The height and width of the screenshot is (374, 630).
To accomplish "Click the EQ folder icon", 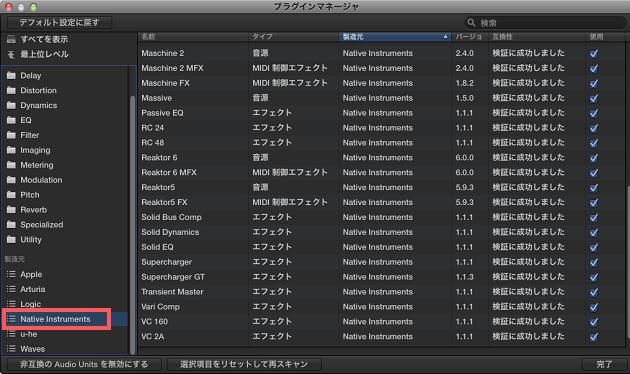I will [11, 120].
